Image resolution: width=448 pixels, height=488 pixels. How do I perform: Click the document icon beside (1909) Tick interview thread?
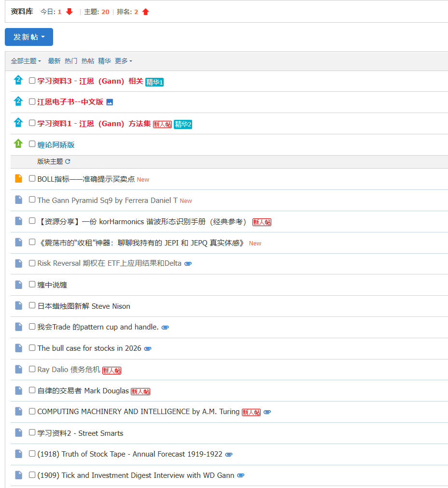pyautogui.click(x=19, y=474)
